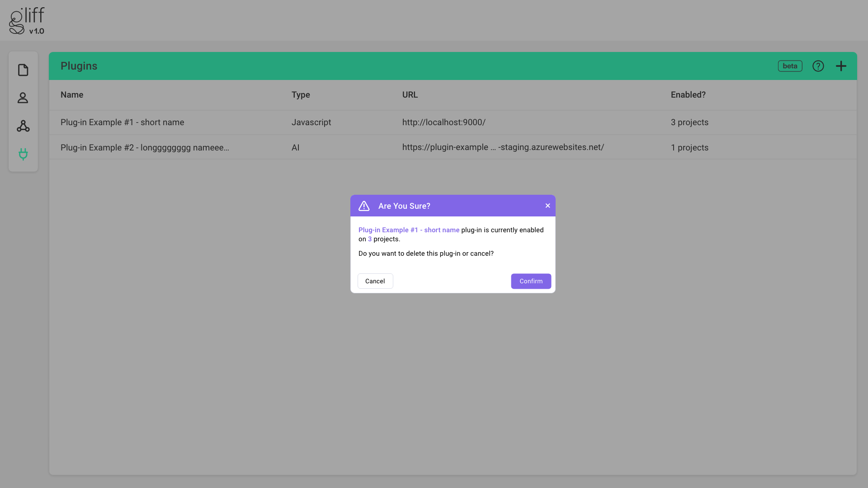Select Plug-in Example #2 long name row
Screen dimensions: 868x488
tap(453, 147)
